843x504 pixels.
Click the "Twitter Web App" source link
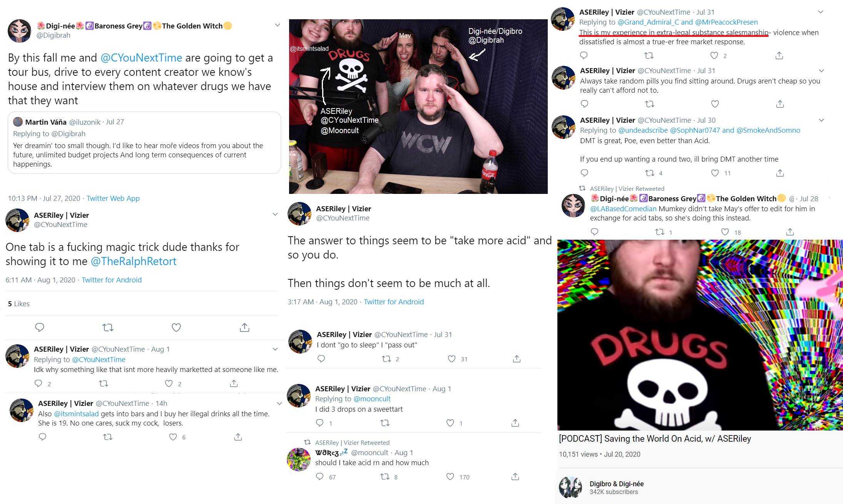click(113, 198)
